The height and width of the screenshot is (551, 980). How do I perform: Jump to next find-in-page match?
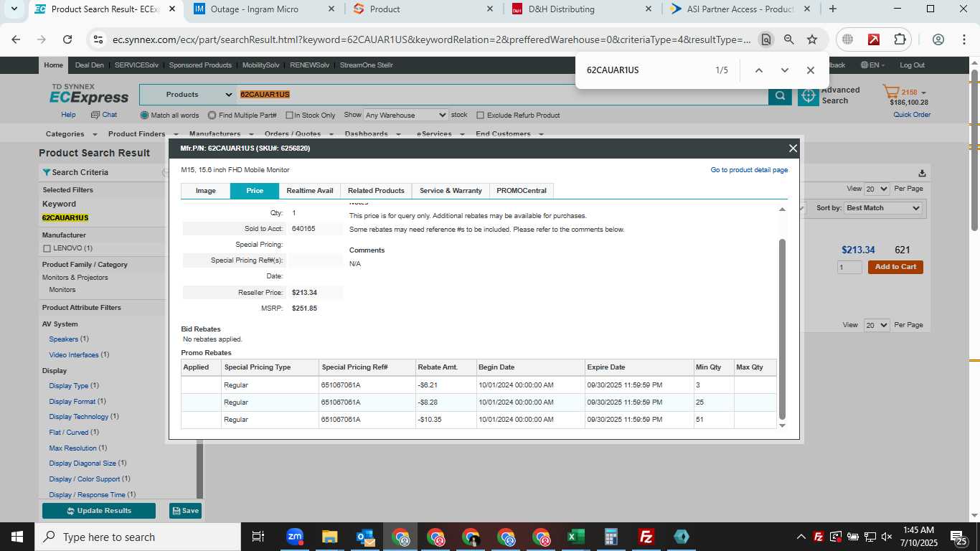[x=784, y=70]
